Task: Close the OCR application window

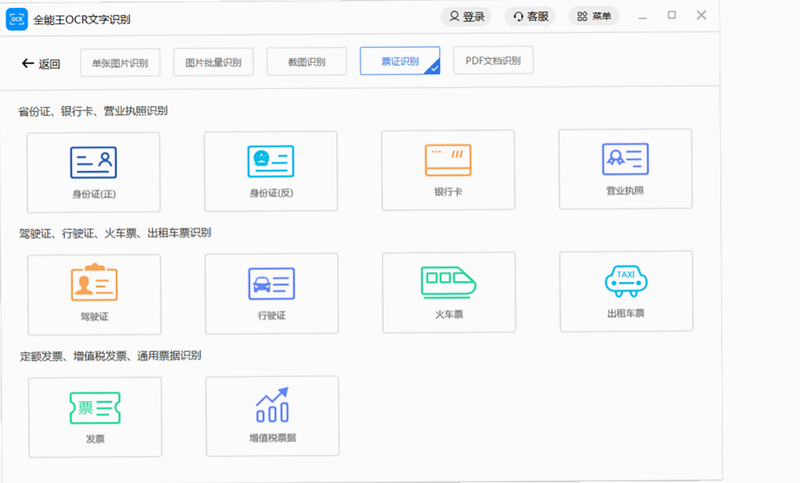Action: coord(702,15)
